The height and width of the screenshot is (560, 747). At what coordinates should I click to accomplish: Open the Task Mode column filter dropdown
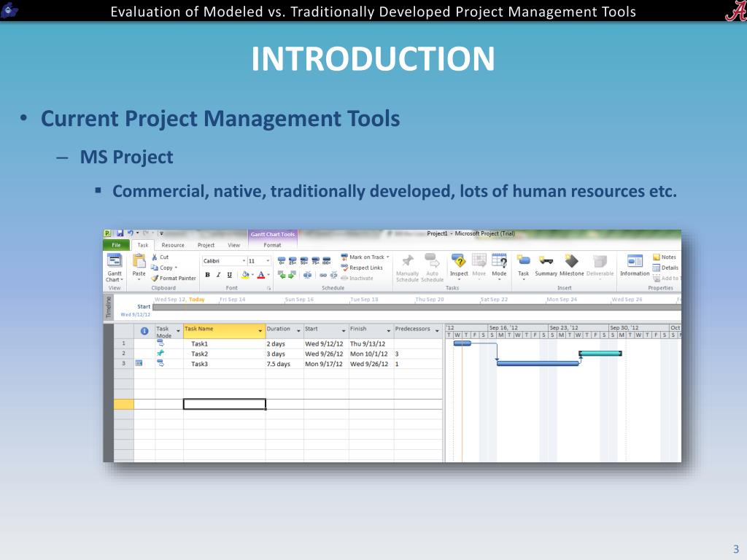178,330
